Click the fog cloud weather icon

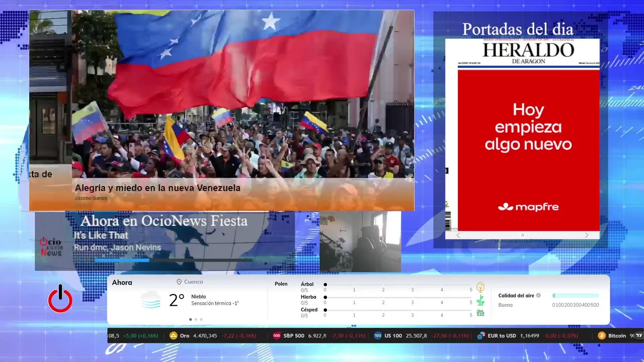pyautogui.click(x=150, y=300)
